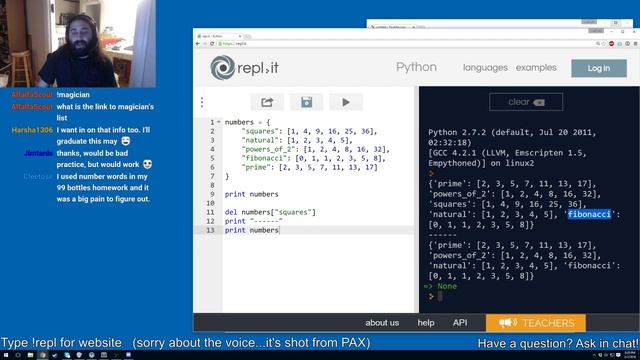Log in to repl.it
The width and height of the screenshot is (640, 360).
tap(599, 68)
